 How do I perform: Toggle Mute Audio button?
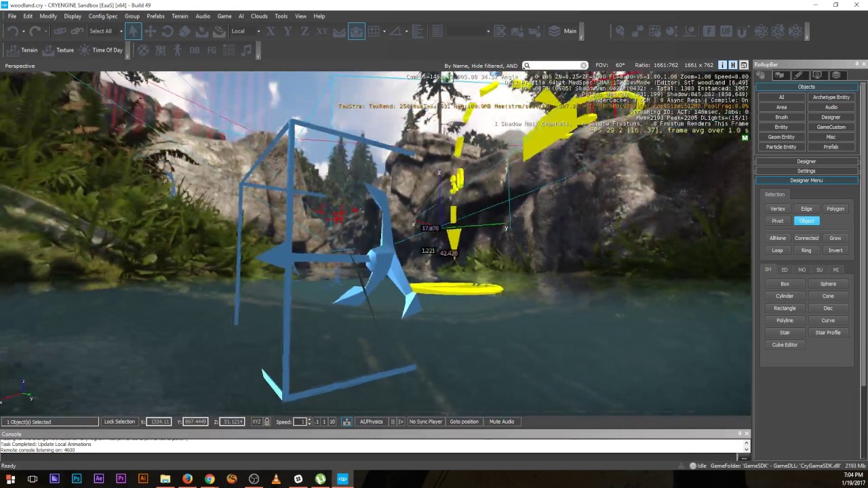(x=502, y=422)
